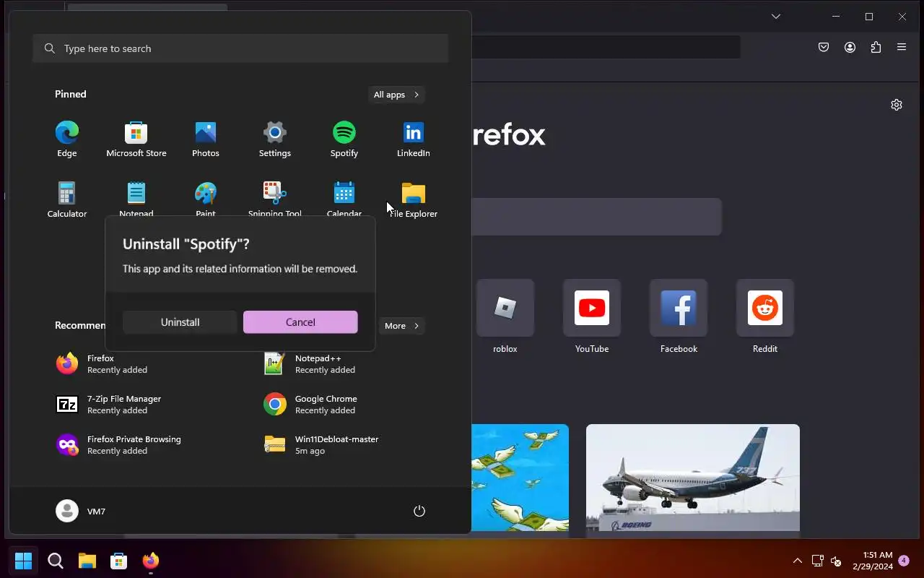Viewport: 924px width, 578px height.
Task: Open the Firefox application menu
Action: pos(902,47)
